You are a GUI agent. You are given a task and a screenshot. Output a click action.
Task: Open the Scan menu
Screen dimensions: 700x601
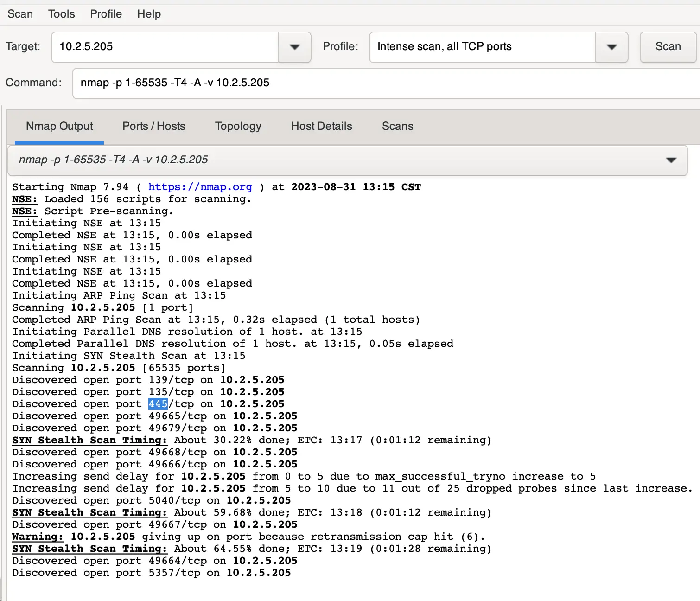click(20, 14)
